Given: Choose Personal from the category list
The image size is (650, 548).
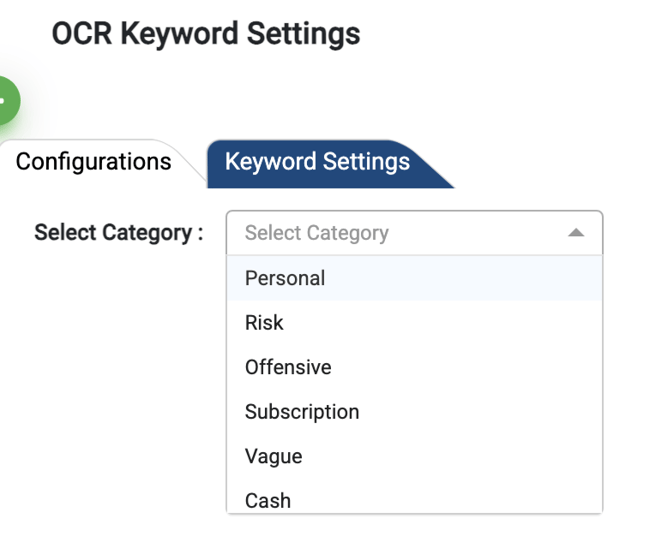Looking at the screenshot, I should point(285,278).
